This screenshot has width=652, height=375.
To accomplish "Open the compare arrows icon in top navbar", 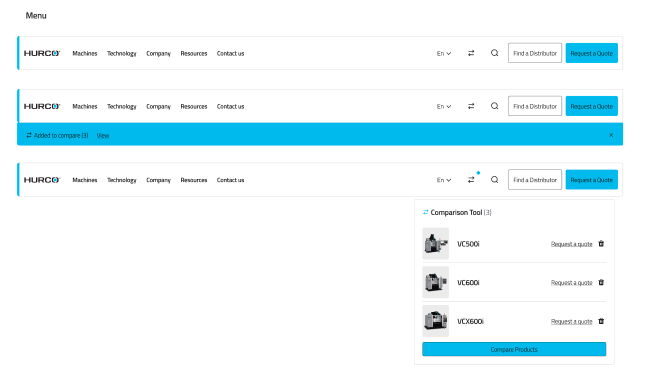I will [x=471, y=53].
